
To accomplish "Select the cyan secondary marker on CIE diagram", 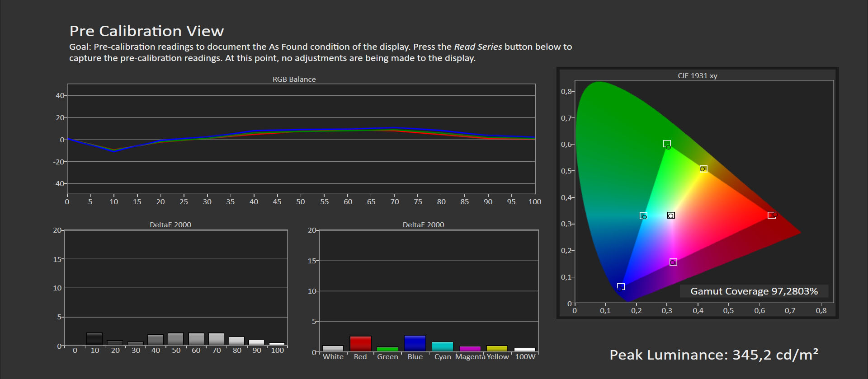I will [x=643, y=216].
